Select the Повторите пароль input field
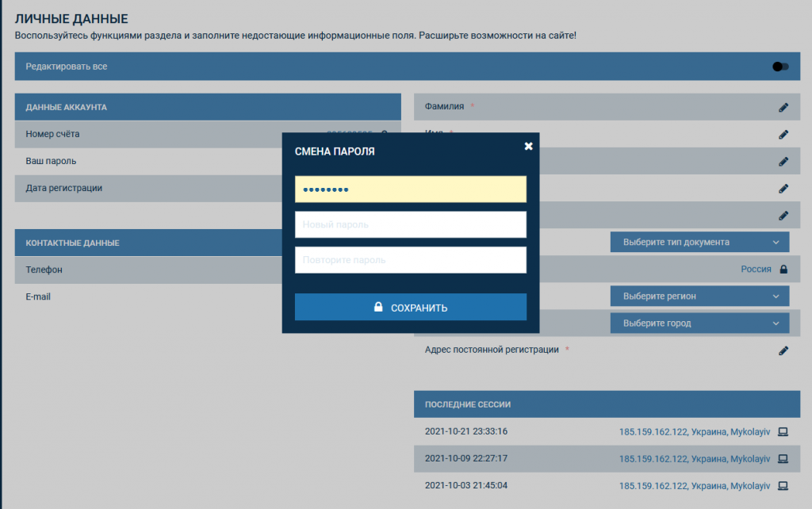 coord(411,260)
